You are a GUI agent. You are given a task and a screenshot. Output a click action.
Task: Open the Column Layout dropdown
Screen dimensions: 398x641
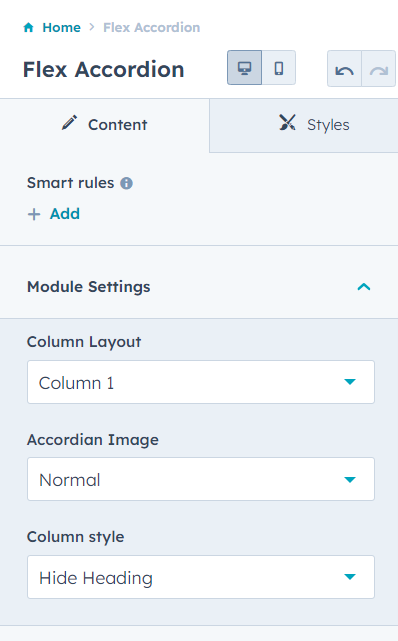201,382
